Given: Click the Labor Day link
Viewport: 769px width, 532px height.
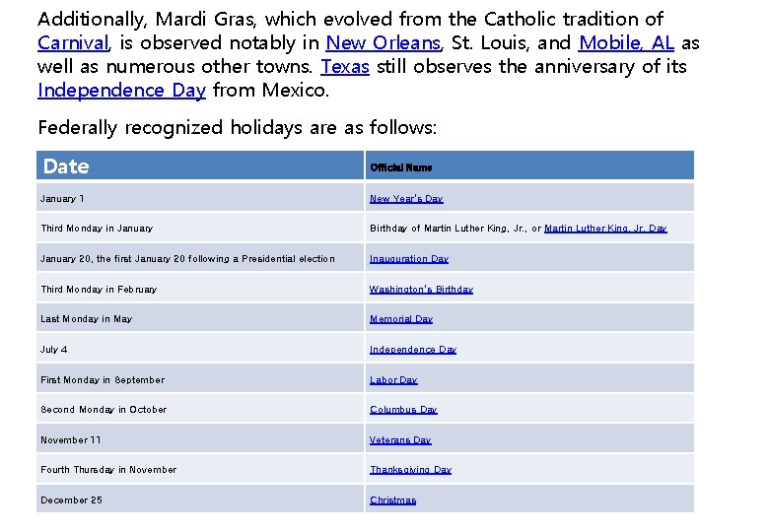Looking at the screenshot, I should [393, 380].
